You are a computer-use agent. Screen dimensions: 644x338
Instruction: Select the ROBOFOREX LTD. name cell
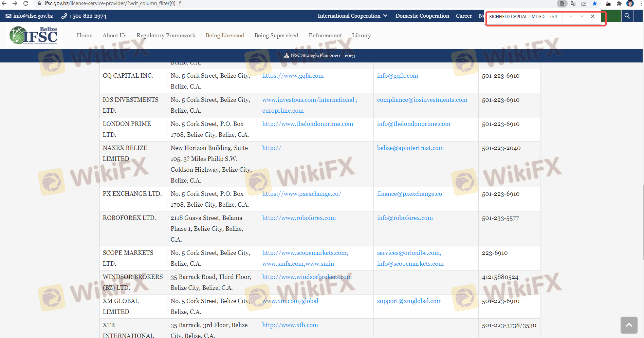(133, 229)
